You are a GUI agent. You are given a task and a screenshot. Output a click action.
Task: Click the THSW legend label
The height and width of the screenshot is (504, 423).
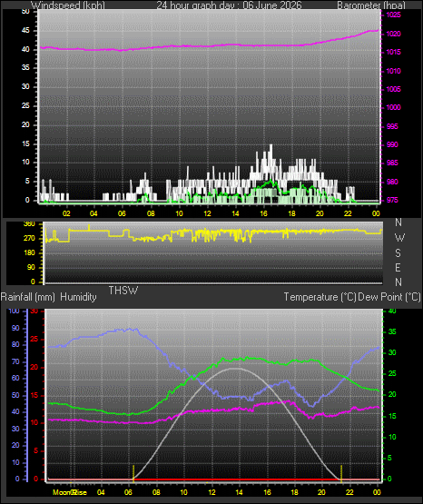123,291
